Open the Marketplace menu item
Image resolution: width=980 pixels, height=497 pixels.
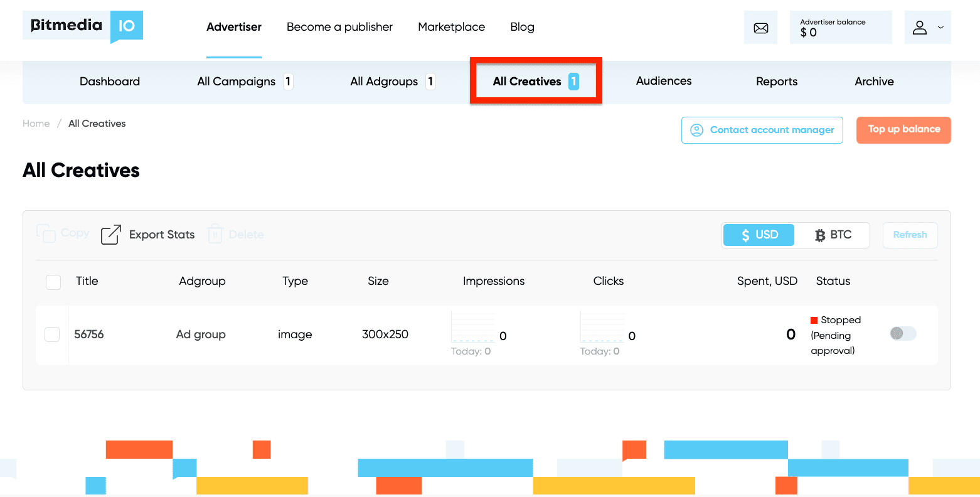click(451, 27)
